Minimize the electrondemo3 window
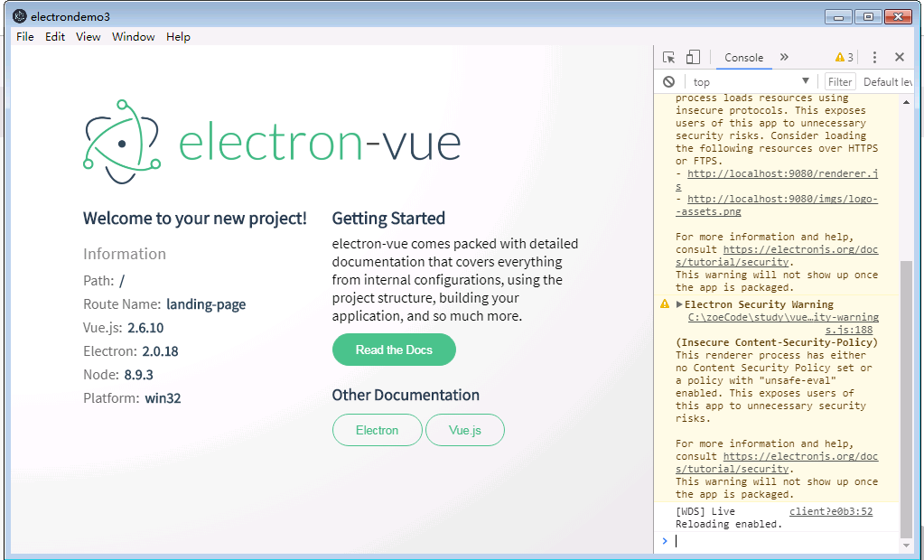This screenshot has height=560, width=924. (838, 16)
